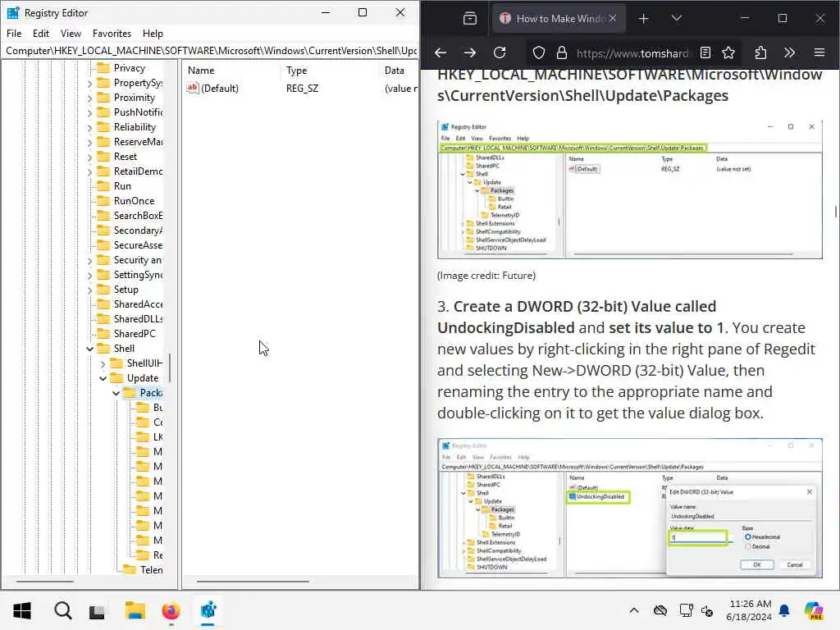
Task: Expand the Setup registry key
Action: coord(89,290)
